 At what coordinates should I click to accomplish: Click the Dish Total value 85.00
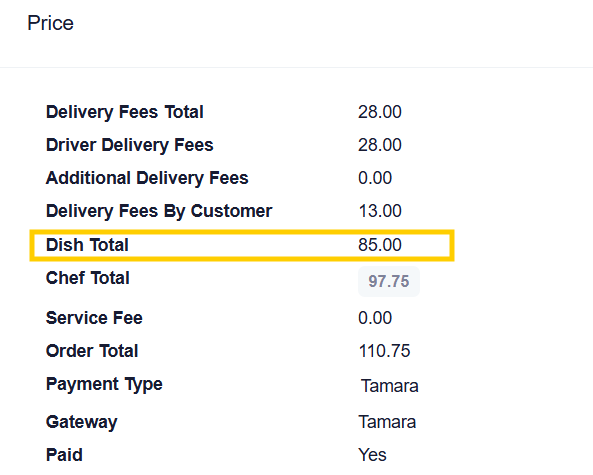[380, 245]
